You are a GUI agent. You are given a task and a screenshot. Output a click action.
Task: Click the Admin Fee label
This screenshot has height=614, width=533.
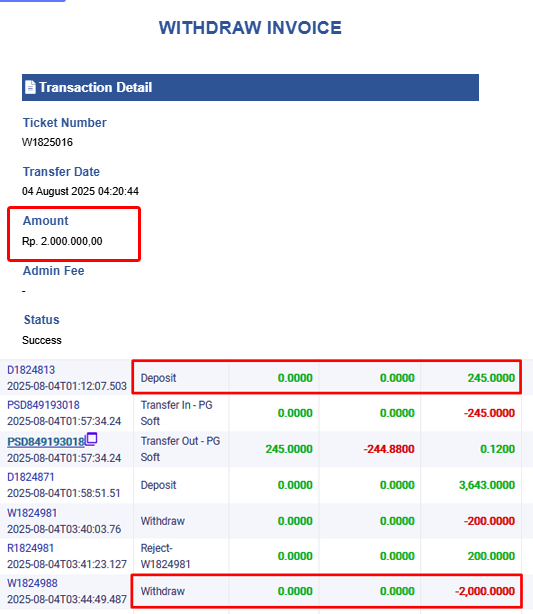pos(53,271)
